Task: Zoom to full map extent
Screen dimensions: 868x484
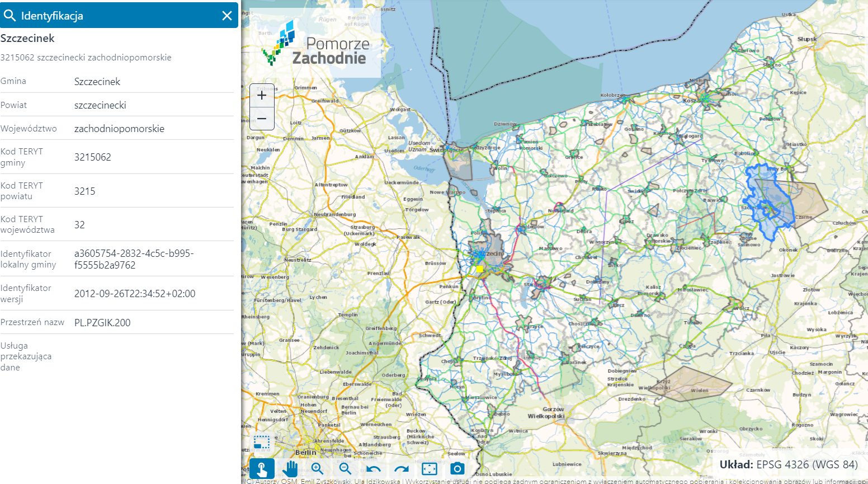Action: click(x=429, y=469)
